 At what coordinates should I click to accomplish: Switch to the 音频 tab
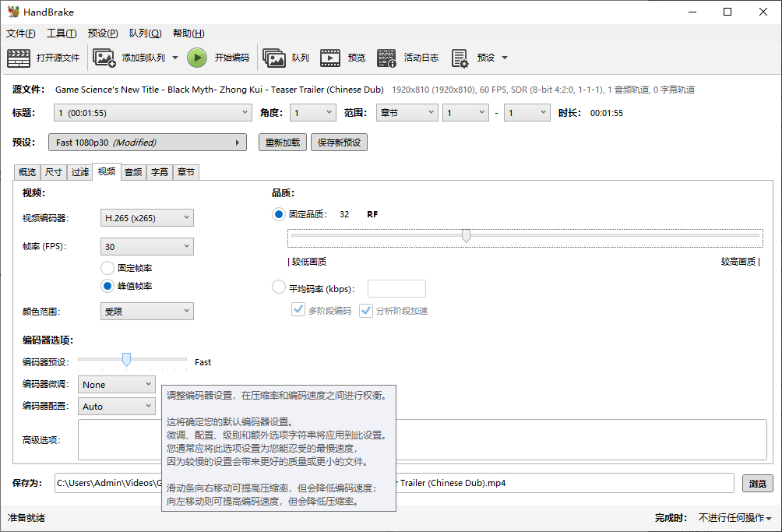click(x=133, y=172)
